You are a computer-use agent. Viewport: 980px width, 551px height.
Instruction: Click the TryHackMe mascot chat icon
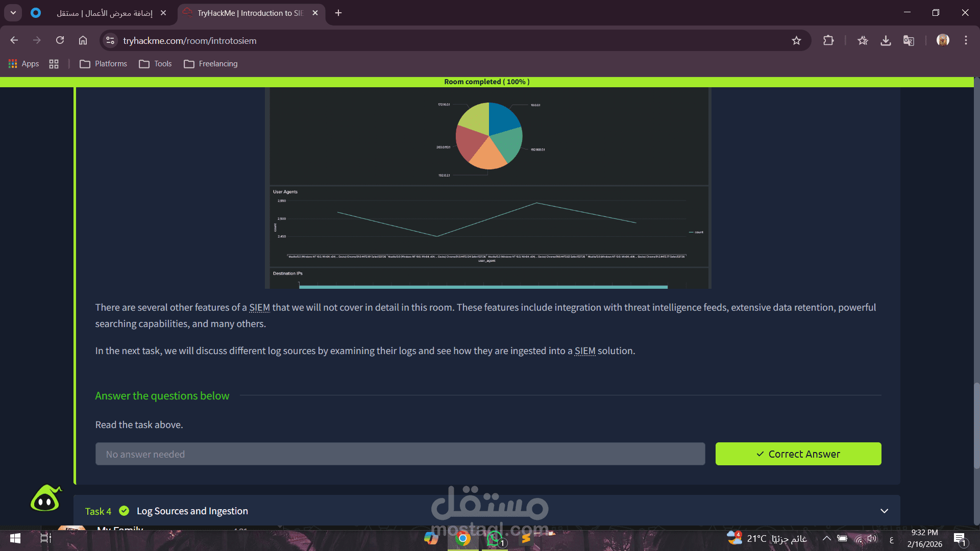(x=45, y=498)
